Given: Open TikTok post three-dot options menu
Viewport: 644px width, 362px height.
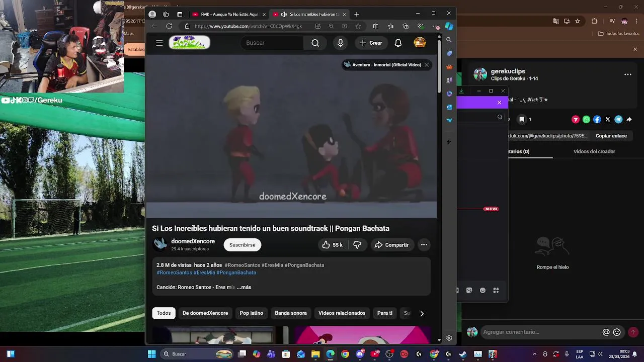Looking at the screenshot, I should pyautogui.click(x=628, y=74).
